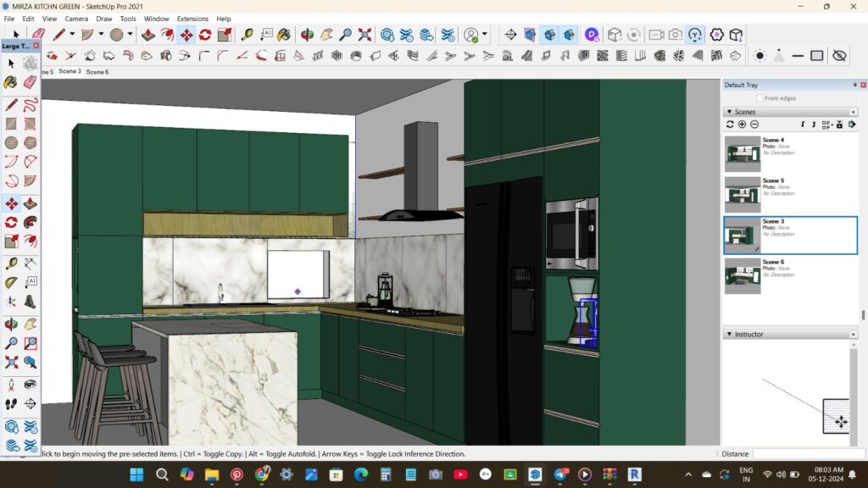Collapse the Scenes panel triangle

pyautogui.click(x=729, y=112)
